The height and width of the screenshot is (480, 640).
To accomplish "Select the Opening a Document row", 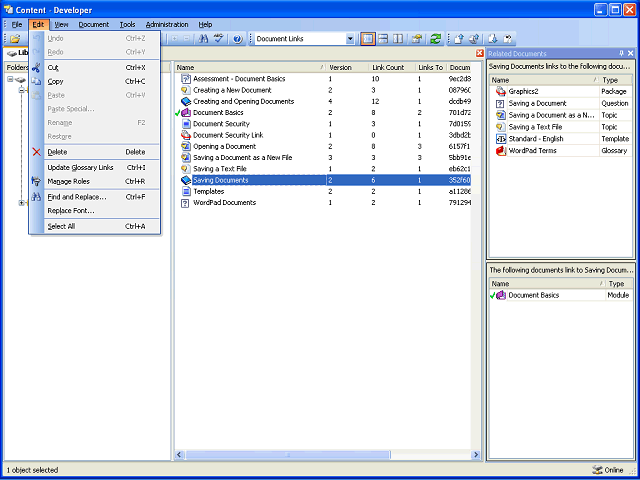I will [x=323, y=147].
